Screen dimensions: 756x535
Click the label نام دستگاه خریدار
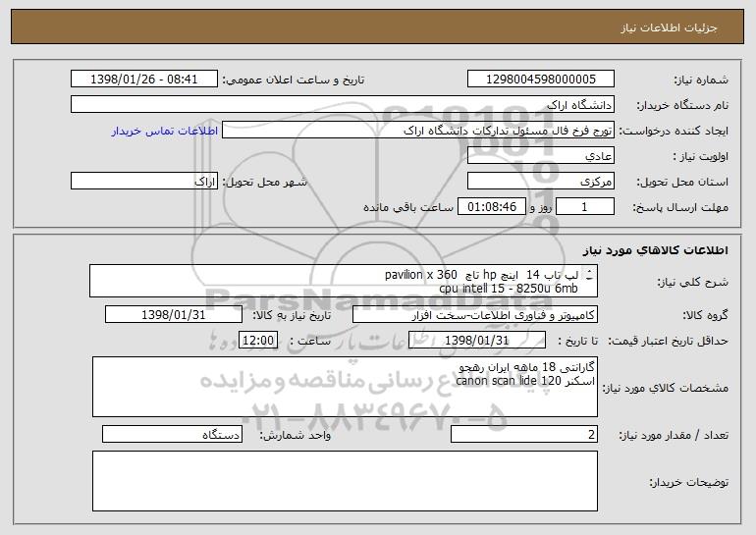[682, 105]
